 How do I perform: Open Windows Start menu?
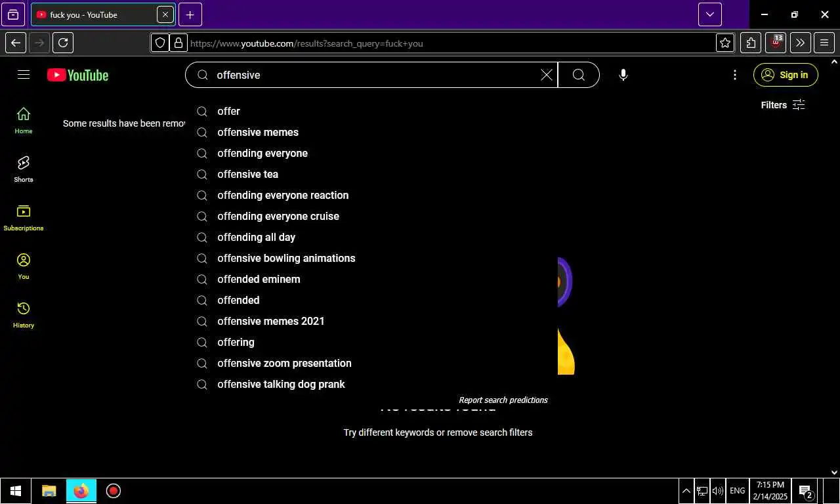tap(16, 491)
